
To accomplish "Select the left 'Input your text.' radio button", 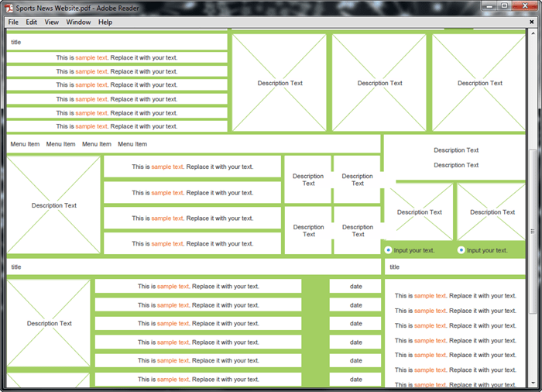I will [388, 249].
